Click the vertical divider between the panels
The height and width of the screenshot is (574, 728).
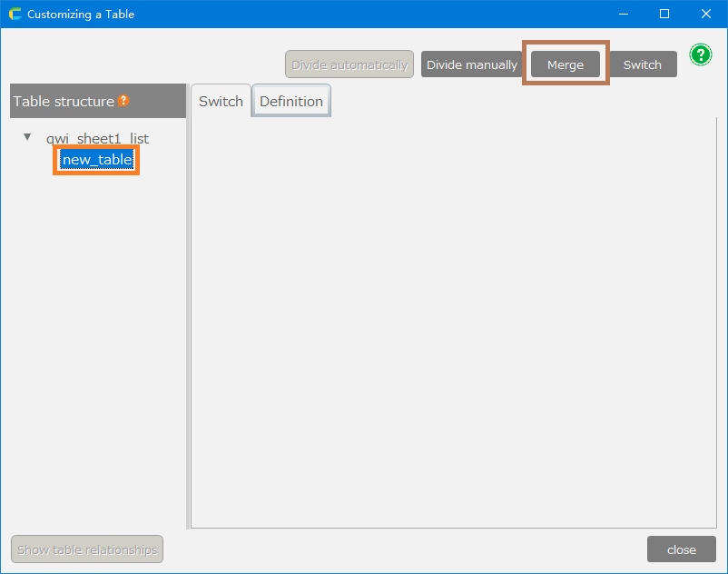[188, 309]
